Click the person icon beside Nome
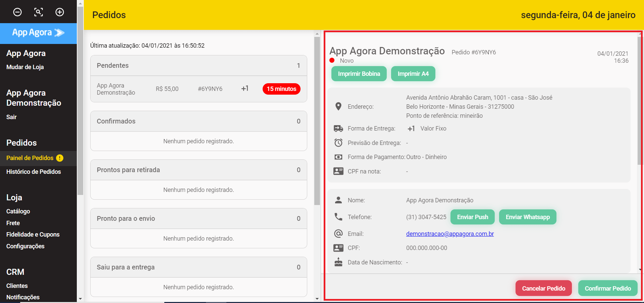 pos(338,200)
